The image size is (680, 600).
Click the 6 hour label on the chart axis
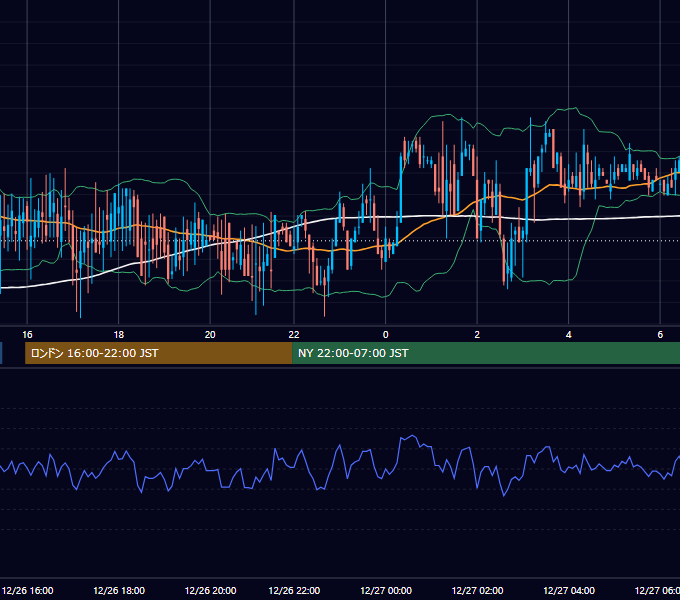tap(660, 335)
